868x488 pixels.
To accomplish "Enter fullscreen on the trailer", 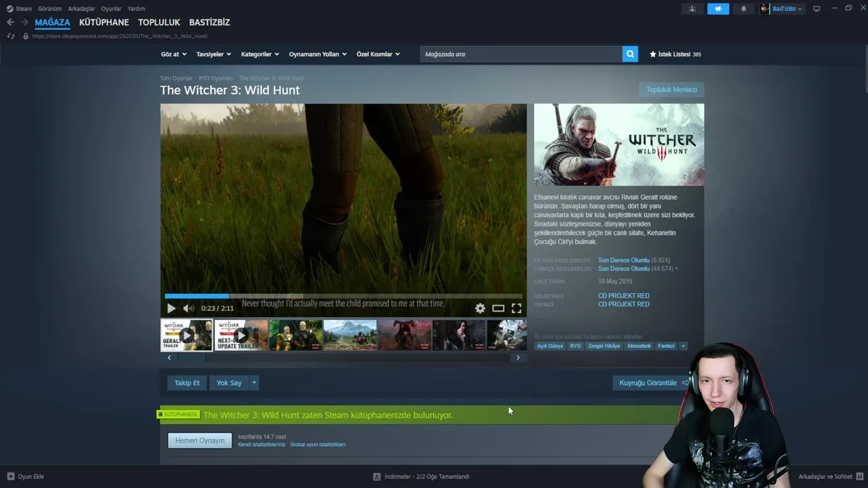I will 516,308.
